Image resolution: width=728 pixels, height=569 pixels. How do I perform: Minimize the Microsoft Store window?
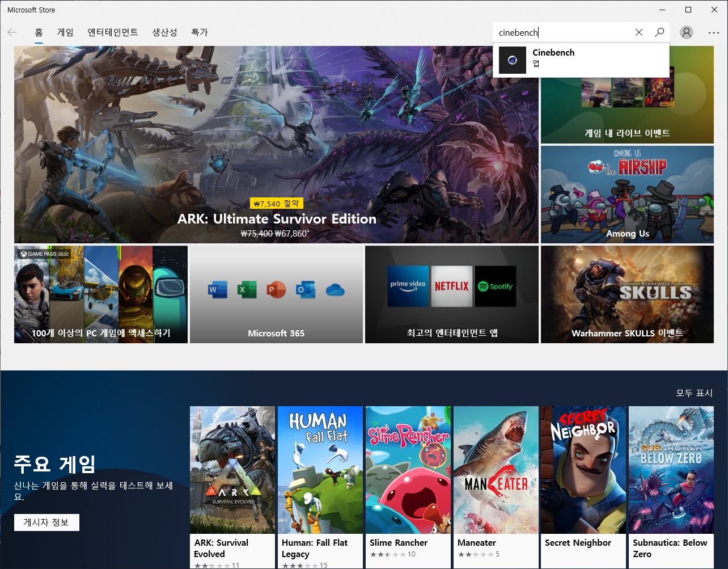[662, 10]
